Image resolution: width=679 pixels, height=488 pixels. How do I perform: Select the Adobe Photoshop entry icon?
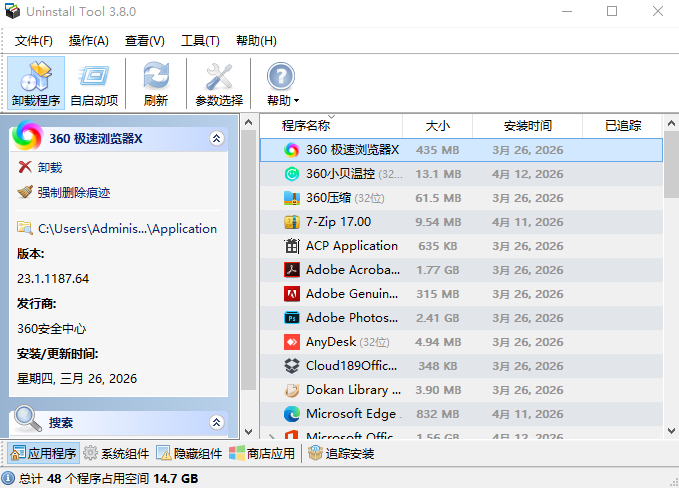291,318
